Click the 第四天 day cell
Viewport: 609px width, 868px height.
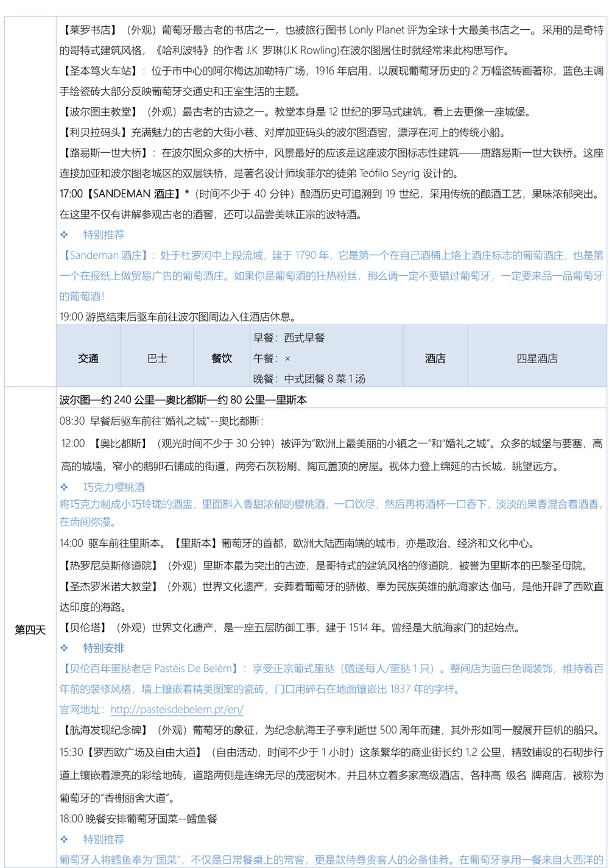coord(30,630)
